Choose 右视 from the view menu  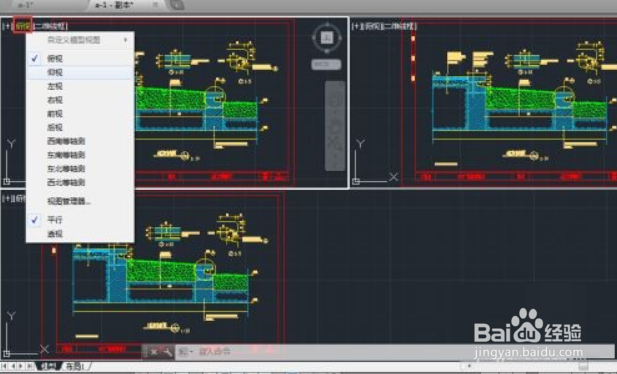(x=80, y=100)
